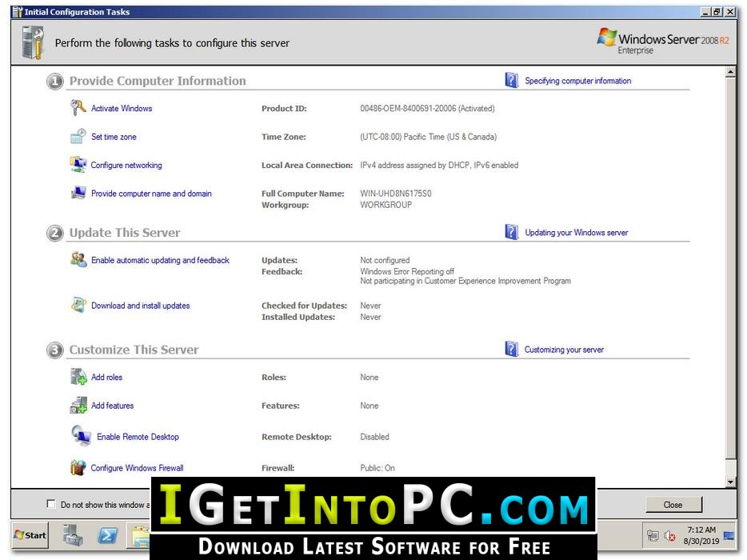Open the Add roles link
The image size is (747, 560).
point(106,377)
